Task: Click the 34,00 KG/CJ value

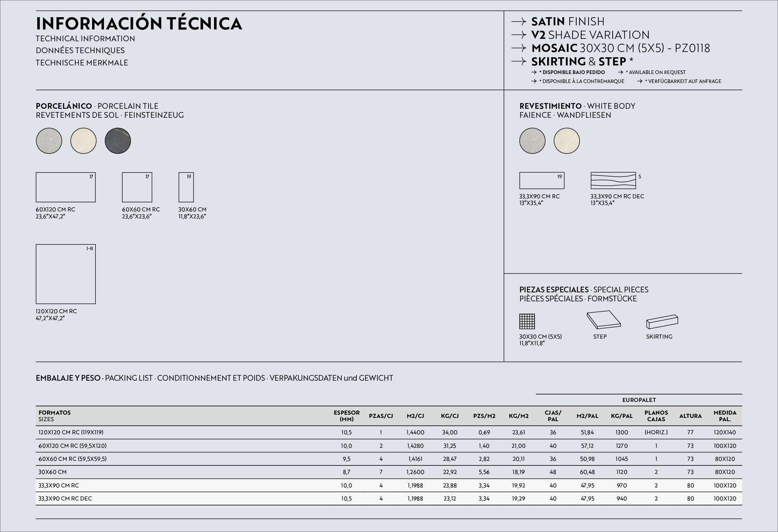Action: point(450,433)
